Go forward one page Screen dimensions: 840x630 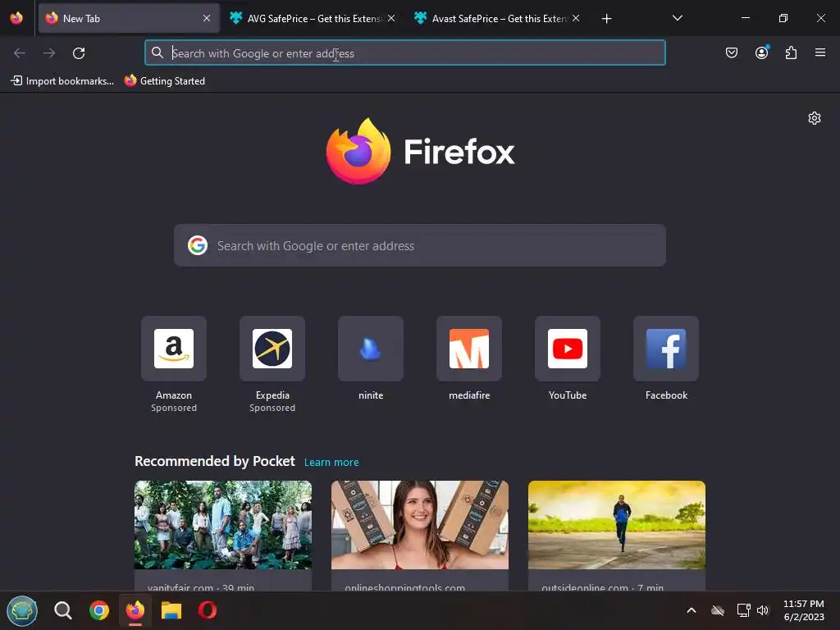click(49, 52)
